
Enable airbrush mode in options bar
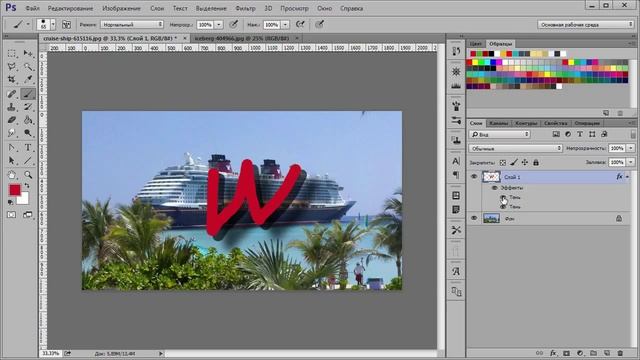click(300, 24)
